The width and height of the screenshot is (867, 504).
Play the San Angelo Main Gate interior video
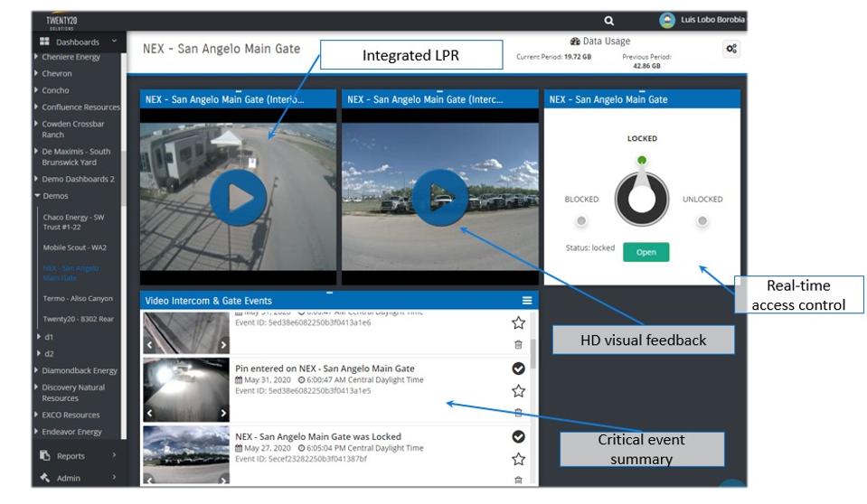click(239, 197)
